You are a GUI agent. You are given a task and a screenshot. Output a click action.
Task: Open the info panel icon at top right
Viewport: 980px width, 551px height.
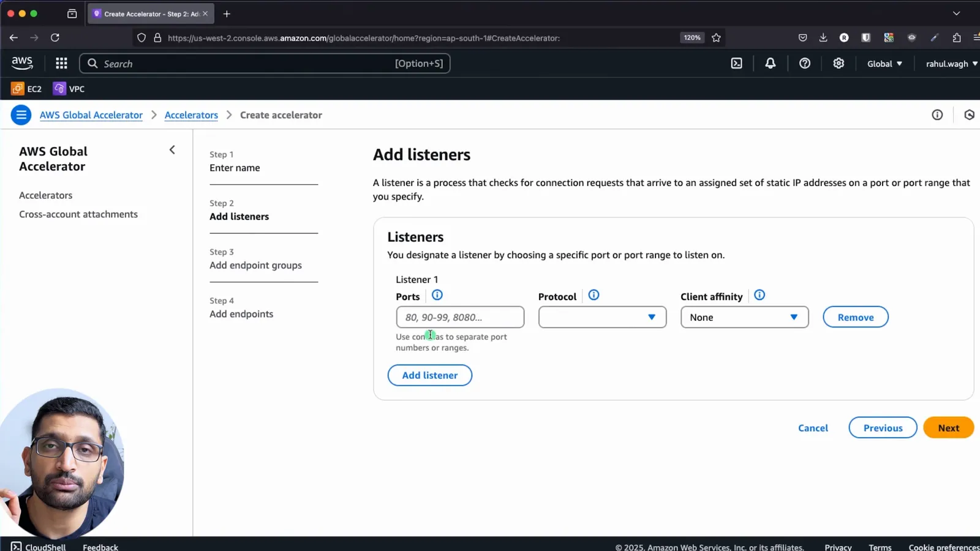click(x=937, y=114)
